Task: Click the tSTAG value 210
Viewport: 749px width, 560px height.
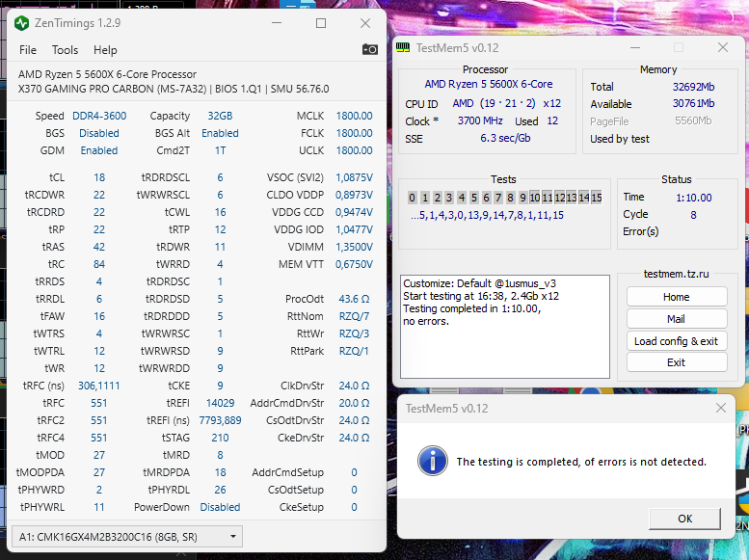Action: 220,438
